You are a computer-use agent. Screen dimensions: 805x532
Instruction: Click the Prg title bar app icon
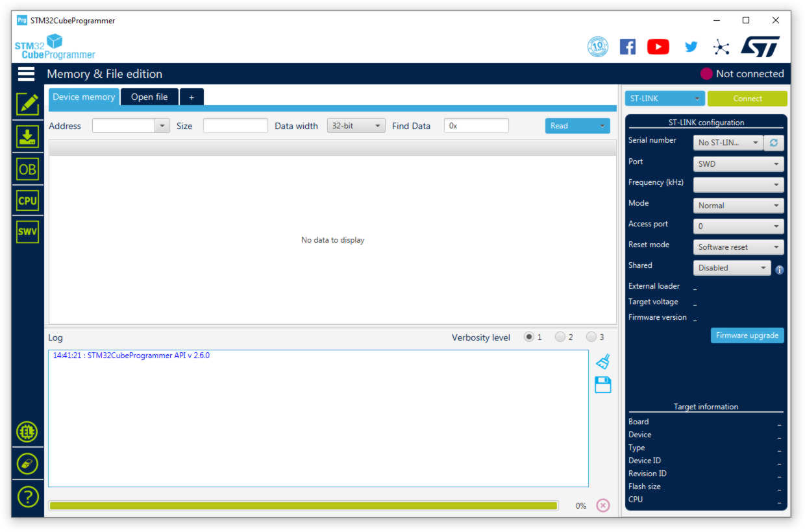(22, 20)
